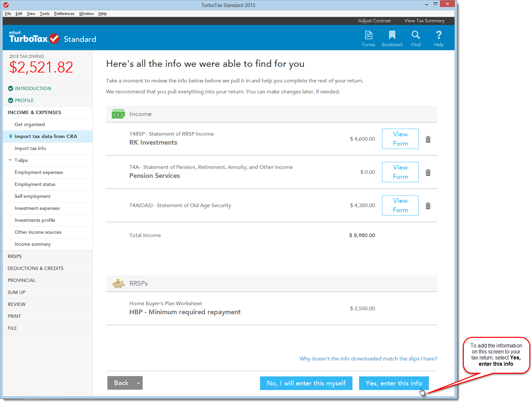The width and height of the screenshot is (532, 404).
Task: Go to RRSPS section
Action: pyautogui.click(x=48, y=256)
